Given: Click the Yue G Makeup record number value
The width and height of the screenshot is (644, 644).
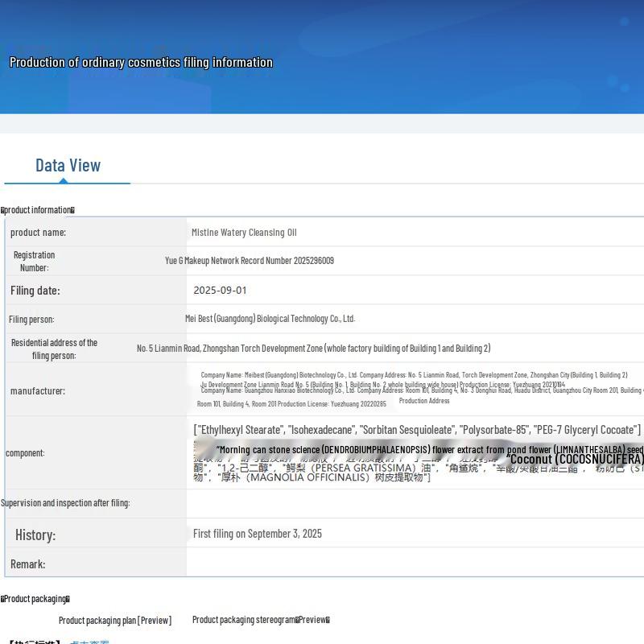Looking at the screenshot, I should (x=249, y=261).
